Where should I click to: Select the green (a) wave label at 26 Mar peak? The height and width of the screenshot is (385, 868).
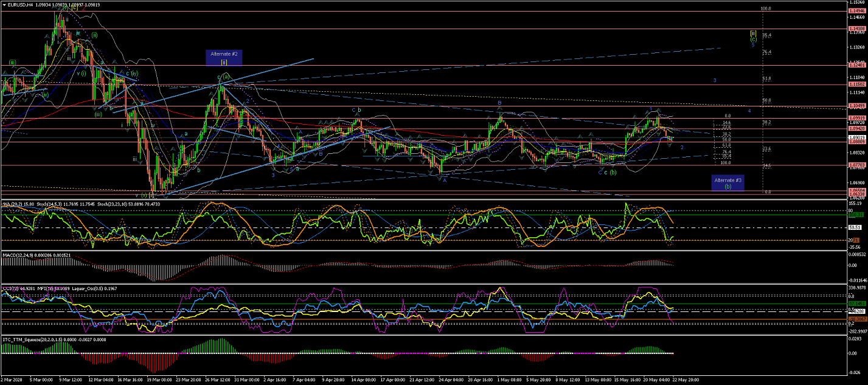226,77
